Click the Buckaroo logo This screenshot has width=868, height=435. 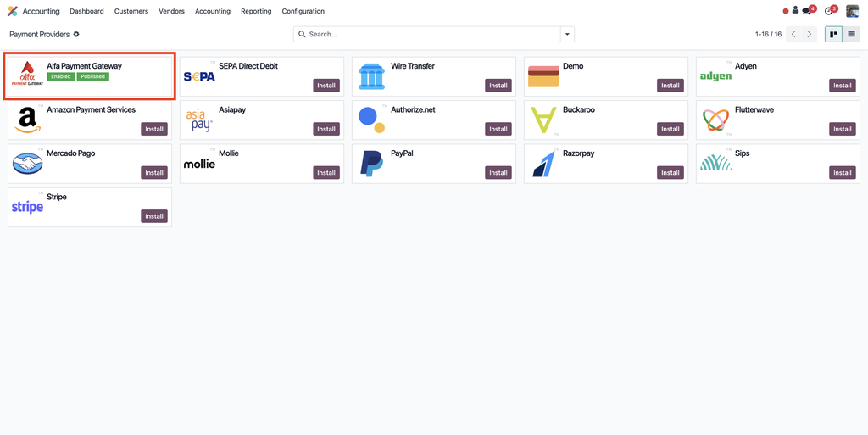coord(543,120)
